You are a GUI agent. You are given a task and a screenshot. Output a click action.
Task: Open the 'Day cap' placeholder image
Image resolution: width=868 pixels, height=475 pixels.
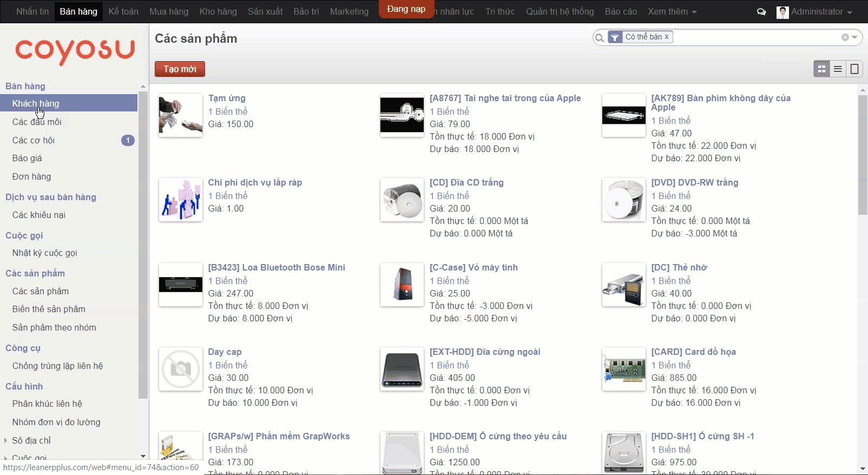tap(181, 369)
